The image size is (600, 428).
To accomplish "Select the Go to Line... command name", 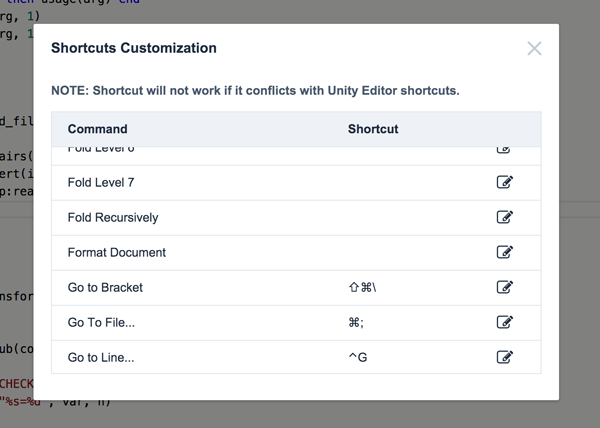I will (x=101, y=358).
